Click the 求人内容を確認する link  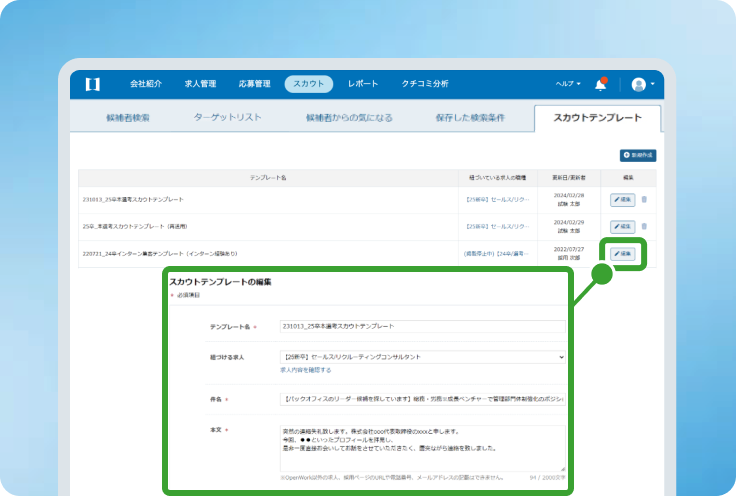306,370
